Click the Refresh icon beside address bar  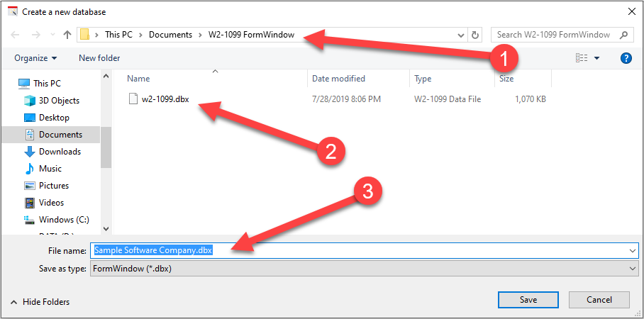click(x=475, y=34)
